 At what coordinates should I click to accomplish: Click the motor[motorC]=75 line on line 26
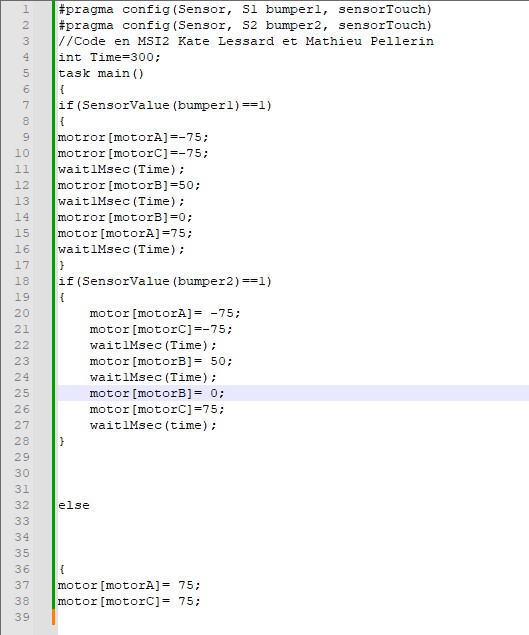(x=157, y=409)
